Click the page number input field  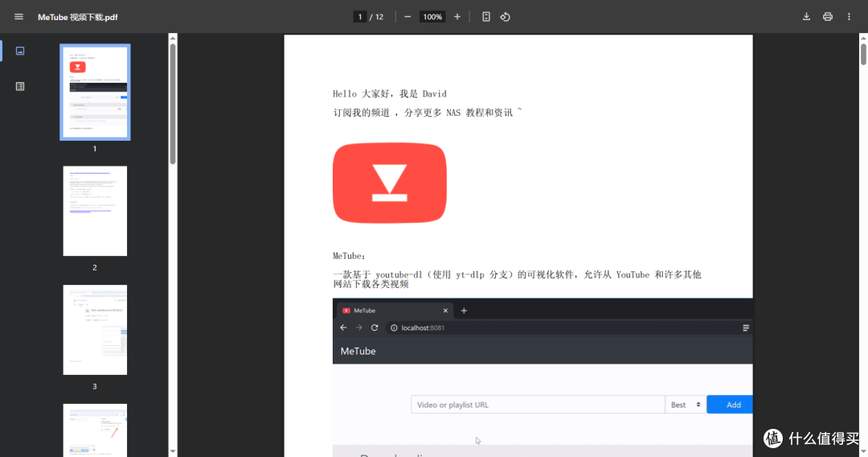click(x=360, y=17)
